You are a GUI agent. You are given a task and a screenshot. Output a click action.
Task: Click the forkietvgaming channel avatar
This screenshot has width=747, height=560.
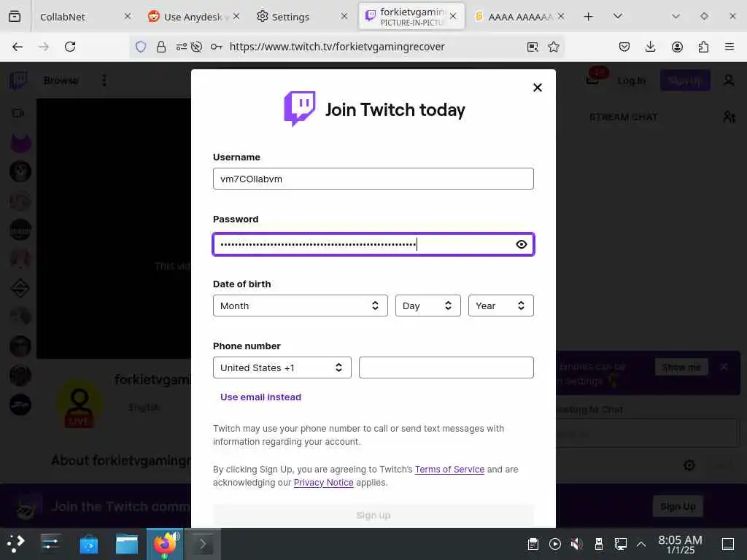pos(79,404)
